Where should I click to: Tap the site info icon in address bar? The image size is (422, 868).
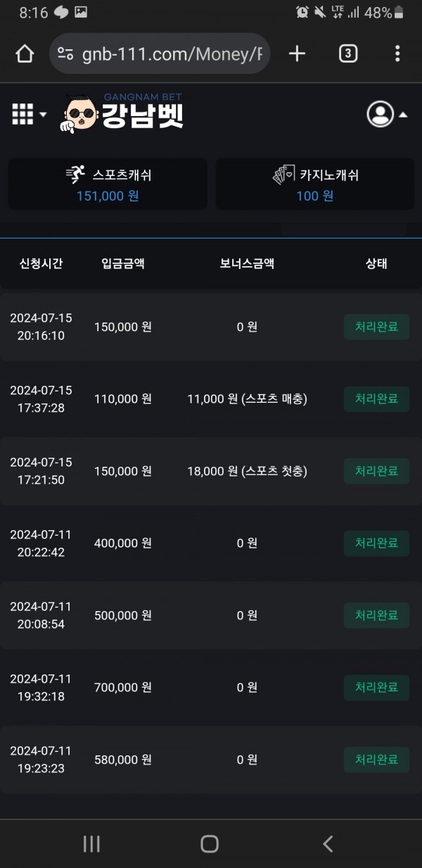[x=65, y=54]
